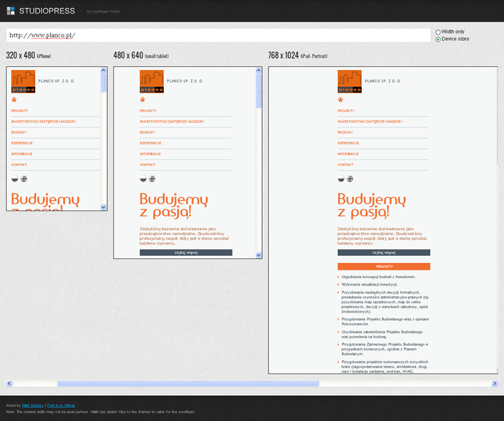Click '320 x 480 (iPhone)' size heading

[x=28, y=55]
